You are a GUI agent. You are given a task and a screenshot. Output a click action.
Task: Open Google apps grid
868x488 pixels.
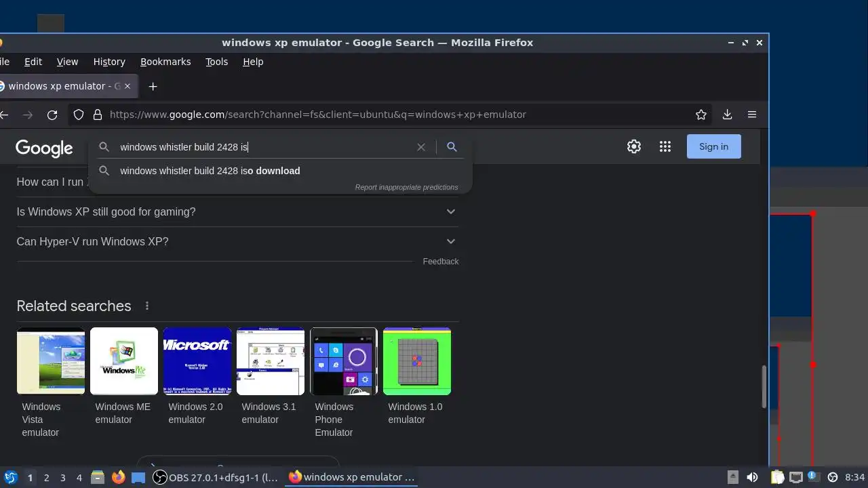coord(665,146)
